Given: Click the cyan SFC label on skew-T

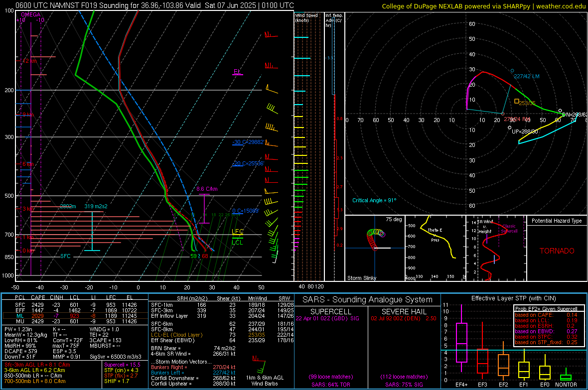Looking at the screenshot, I should pyautogui.click(x=65, y=256).
